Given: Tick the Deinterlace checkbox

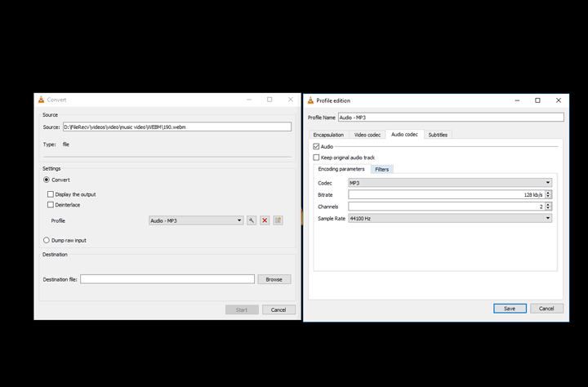Looking at the screenshot, I should click(51, 205).
